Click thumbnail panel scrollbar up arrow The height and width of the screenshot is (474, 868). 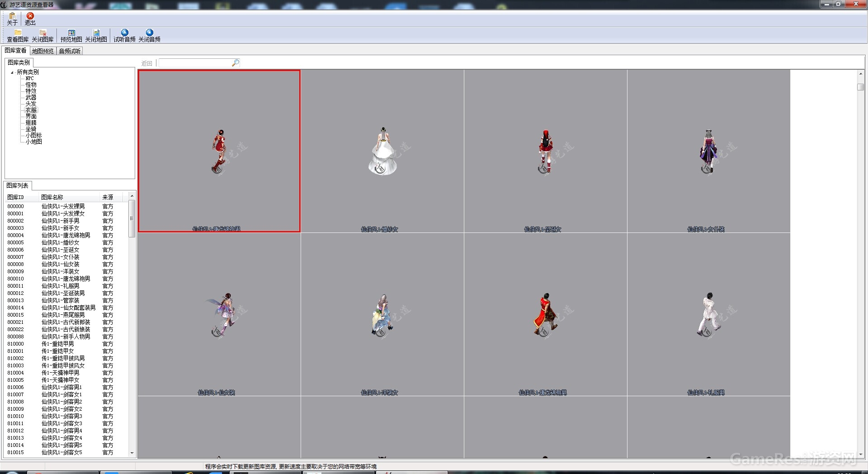click(x=860, y=73)
